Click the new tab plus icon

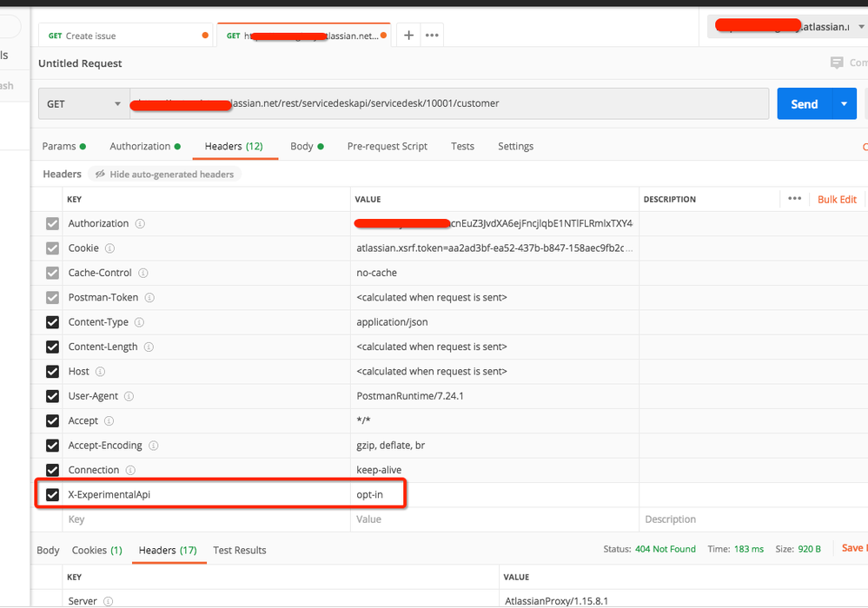coord(408,36)
